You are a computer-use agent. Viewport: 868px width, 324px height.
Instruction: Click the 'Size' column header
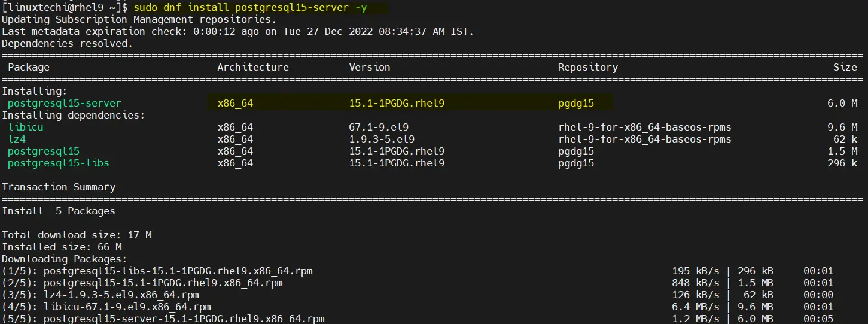click(x=845, y=67)
